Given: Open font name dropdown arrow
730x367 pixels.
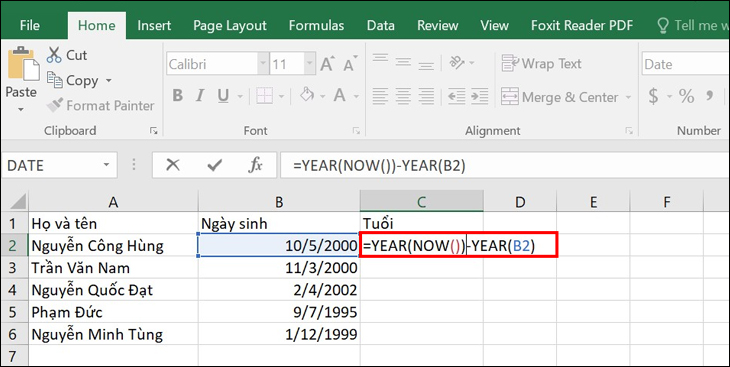Looking at the screenshot, I should pos(263,64).
